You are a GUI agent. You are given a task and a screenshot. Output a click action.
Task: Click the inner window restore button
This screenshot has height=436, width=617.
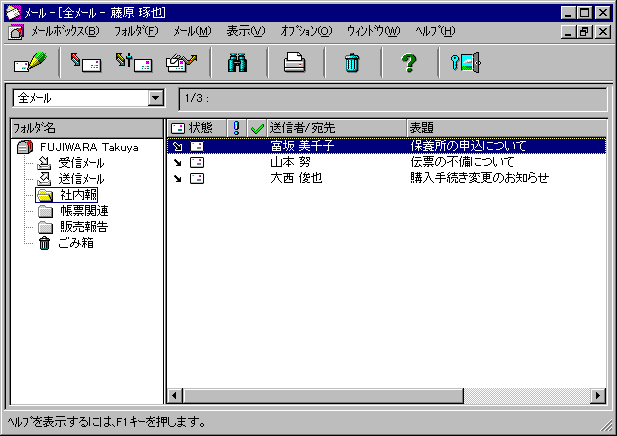[x=584, y=31]
